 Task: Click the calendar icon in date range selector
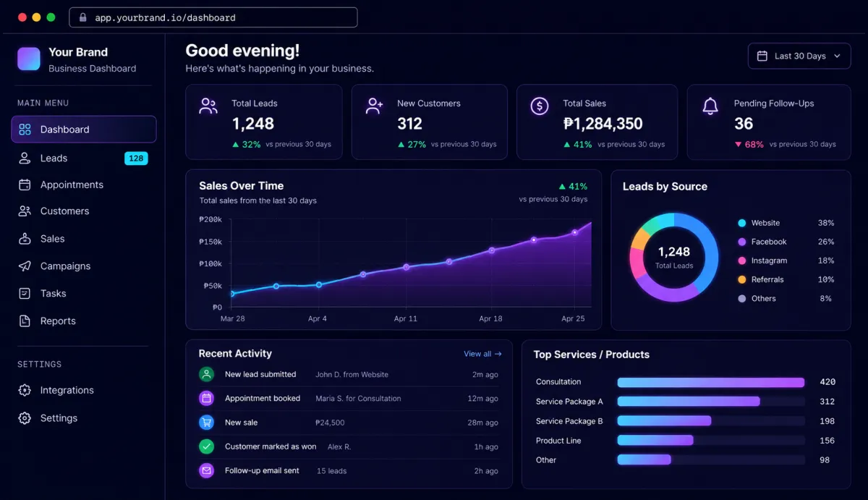pyautogui.click(x=762, y=56)
